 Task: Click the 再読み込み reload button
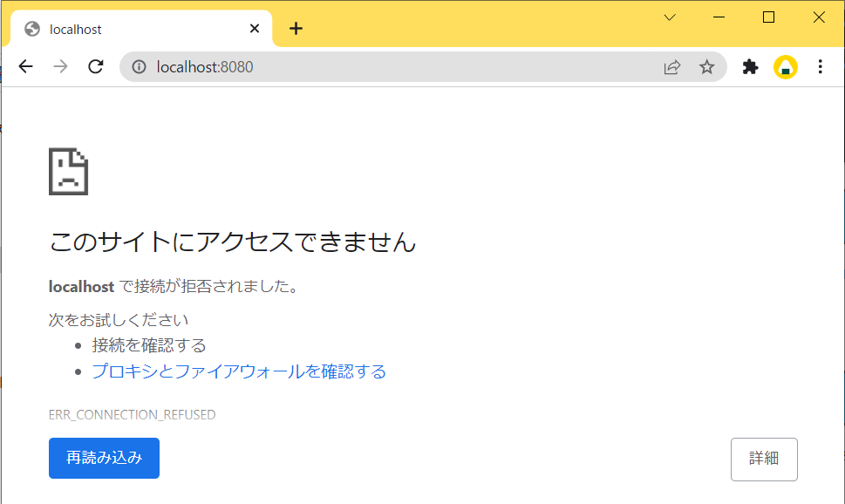[104, 458]
